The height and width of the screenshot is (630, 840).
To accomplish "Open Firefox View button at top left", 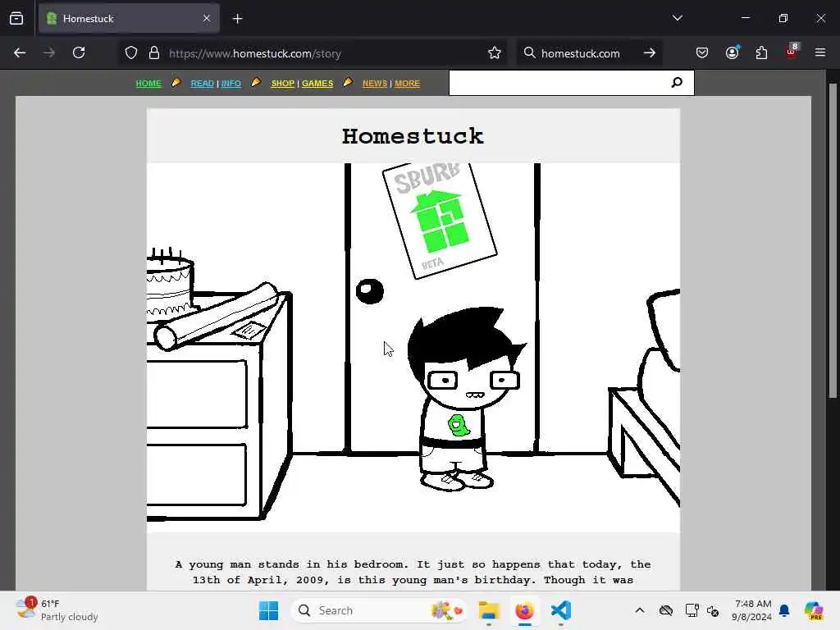I will (16, 18).
